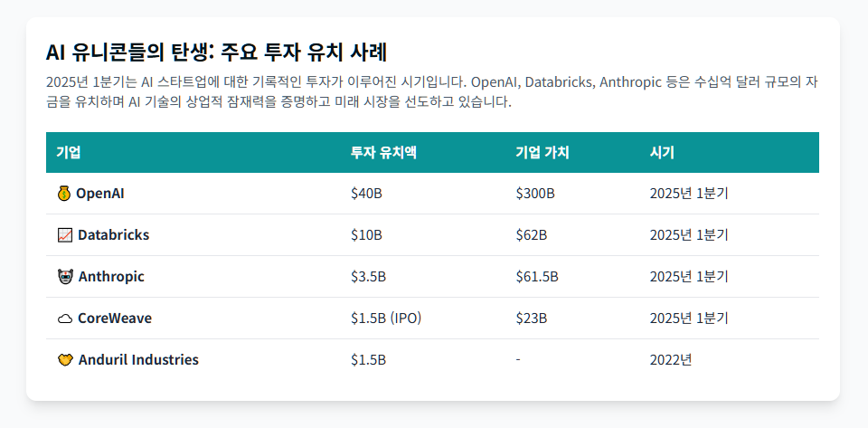Click the chart icon beside Databricks
868x428 pixels.
coord(65,234)
